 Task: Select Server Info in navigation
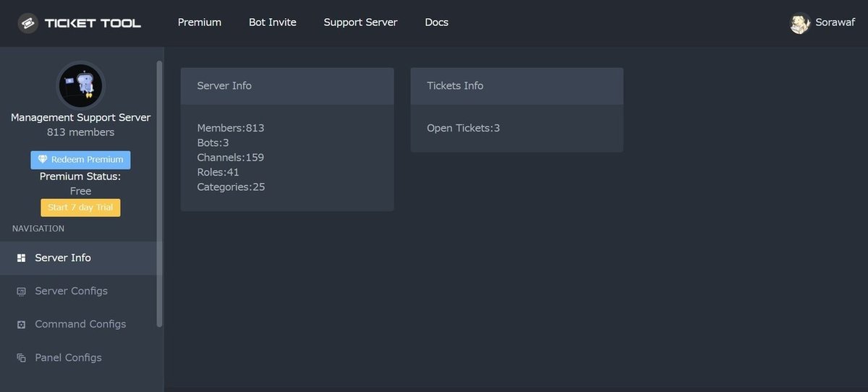(78, 258)
